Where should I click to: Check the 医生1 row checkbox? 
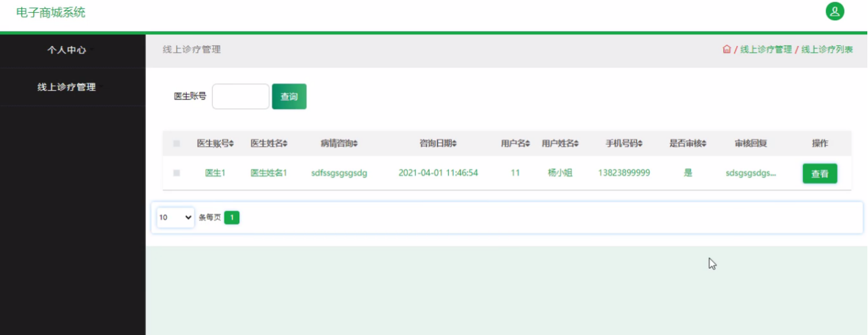click(176, 173)
